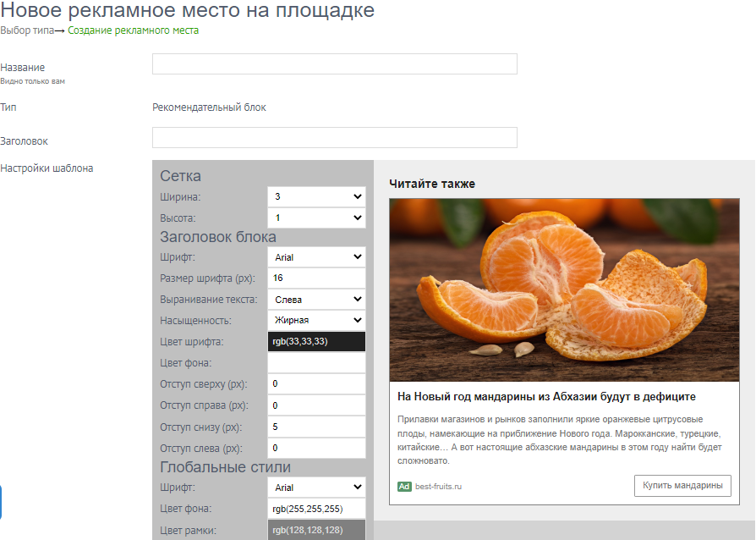The image size is (756, 540).
Task: Click the Создание рекламного места breadcrumb
Action: click(x=133, y=30)
